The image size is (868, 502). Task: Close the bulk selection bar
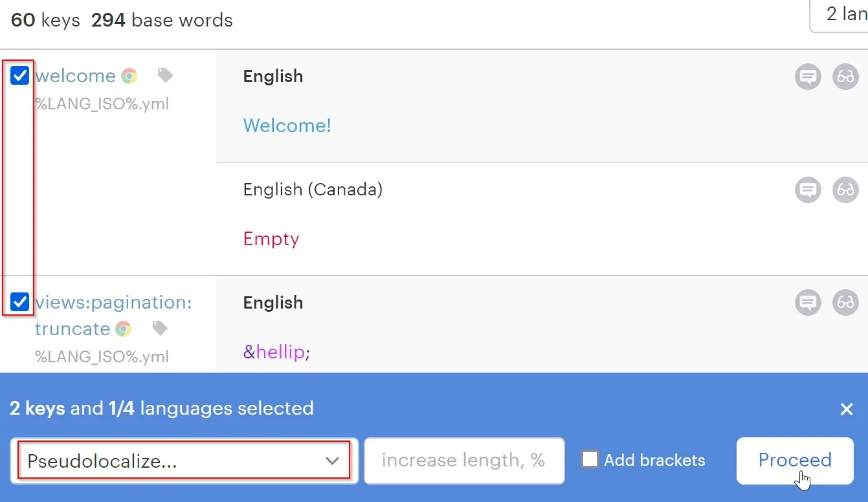point(847,409)
